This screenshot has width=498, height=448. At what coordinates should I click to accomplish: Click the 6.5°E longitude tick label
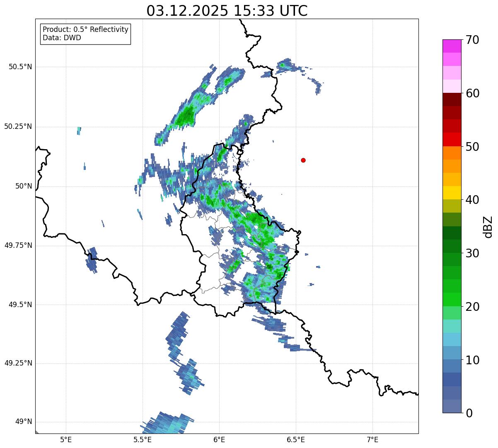coord(296,439)
